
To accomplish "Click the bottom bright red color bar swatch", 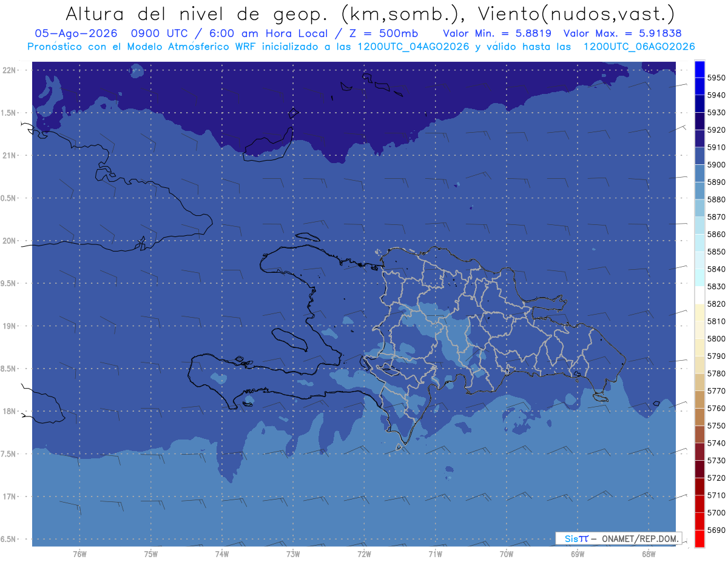I will (699, 538).
